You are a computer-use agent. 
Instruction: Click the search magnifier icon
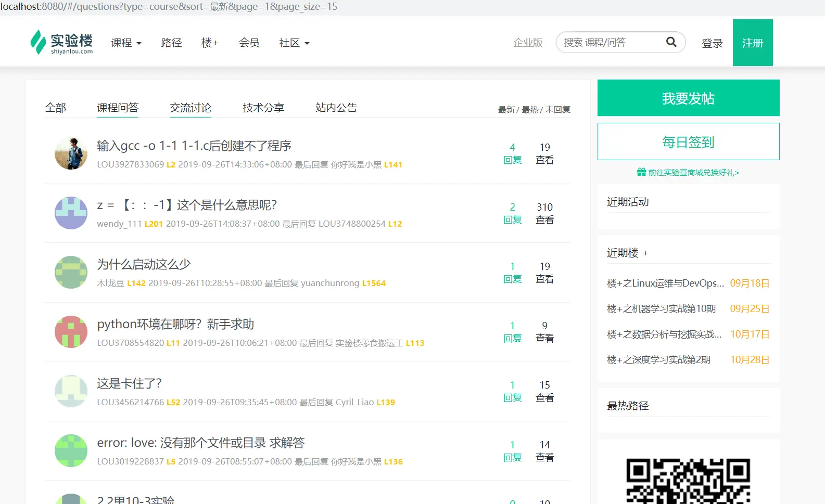[671, 42]
